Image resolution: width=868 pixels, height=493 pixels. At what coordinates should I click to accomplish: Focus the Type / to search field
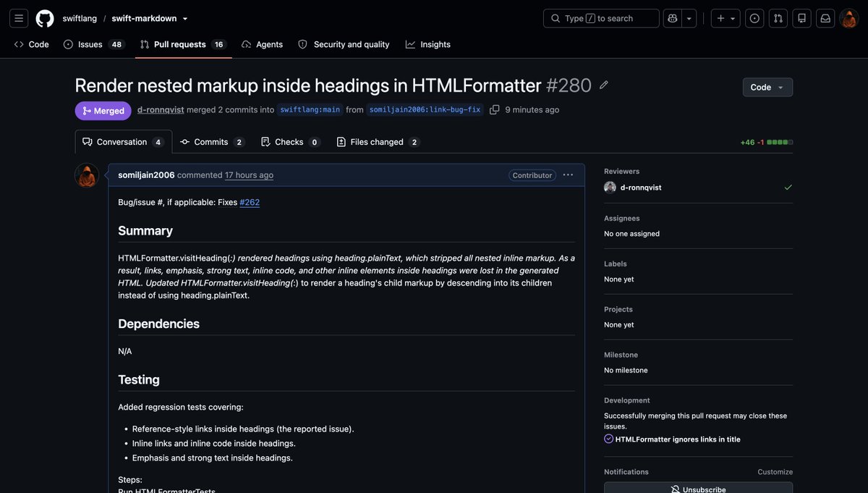601,18
